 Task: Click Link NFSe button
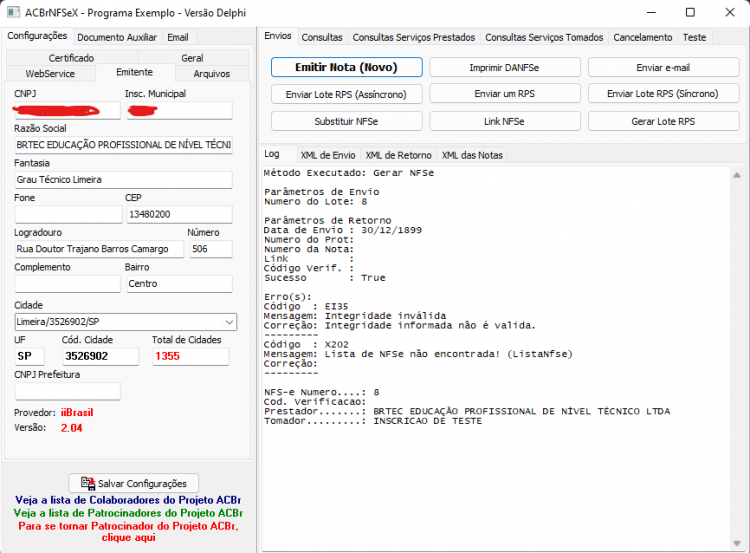point(504,122)
